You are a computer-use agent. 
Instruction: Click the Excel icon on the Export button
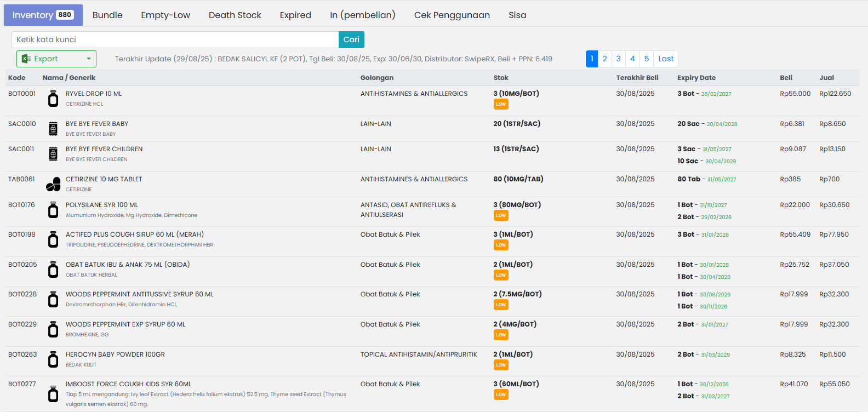coord(26,59)
